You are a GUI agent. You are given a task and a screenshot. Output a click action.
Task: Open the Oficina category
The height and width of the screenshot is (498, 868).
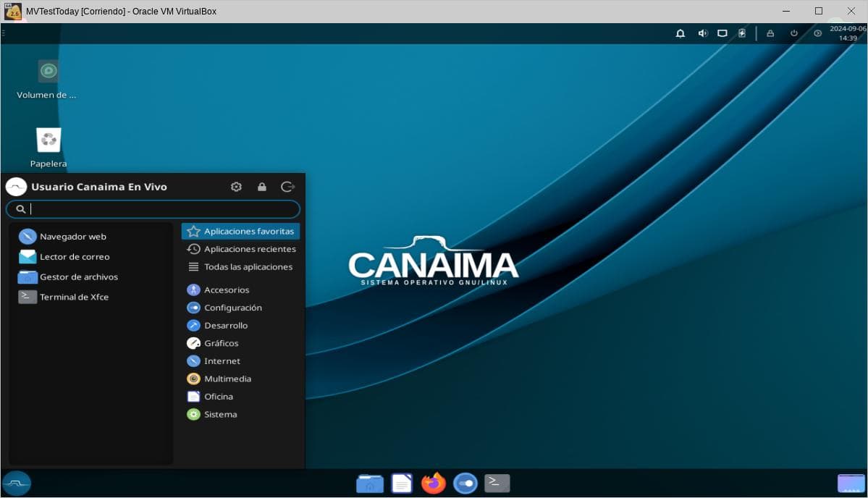(x=241, y=397)
